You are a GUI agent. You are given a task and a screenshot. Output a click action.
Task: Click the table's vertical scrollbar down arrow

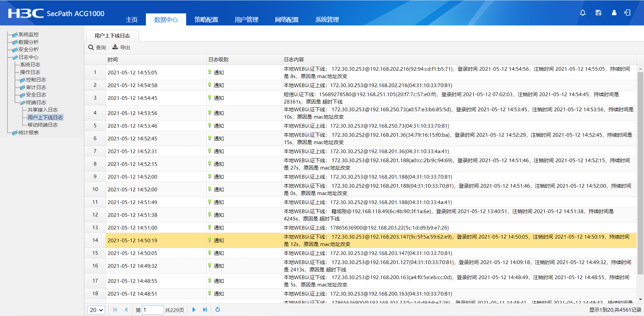click(640, 299)
